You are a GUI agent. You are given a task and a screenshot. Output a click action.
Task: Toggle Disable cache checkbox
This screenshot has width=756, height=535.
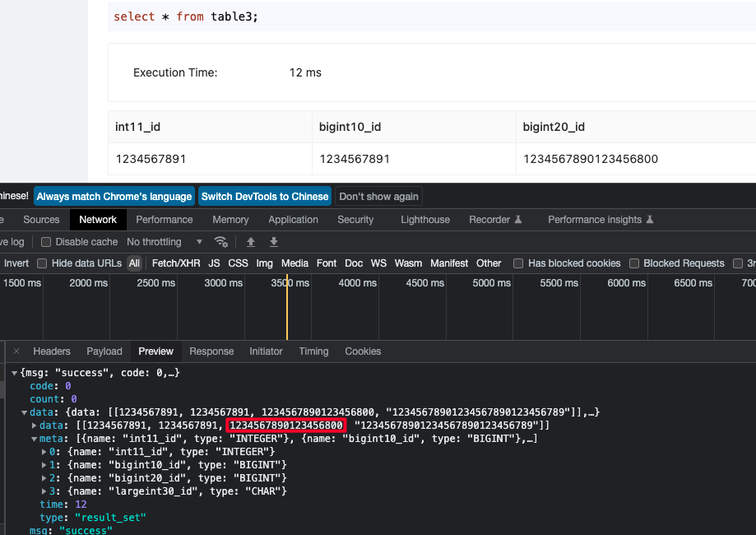coord(46,242)
